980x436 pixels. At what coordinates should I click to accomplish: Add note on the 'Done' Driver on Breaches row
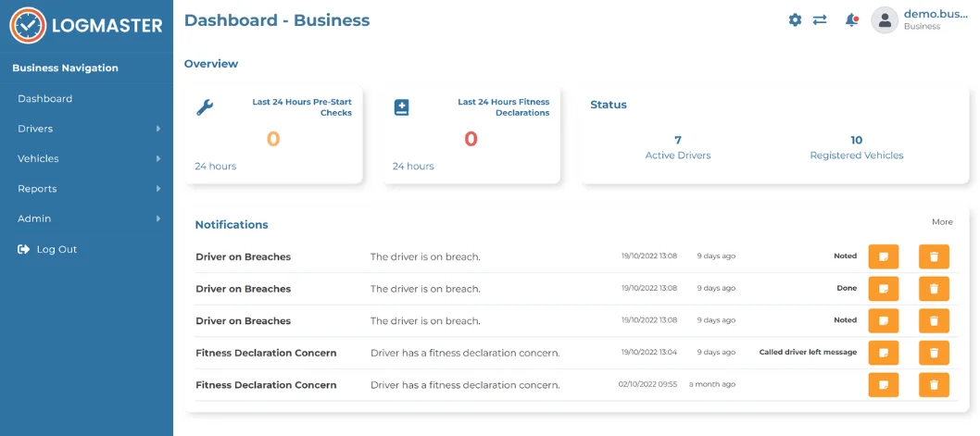click(x=883, y=289)
